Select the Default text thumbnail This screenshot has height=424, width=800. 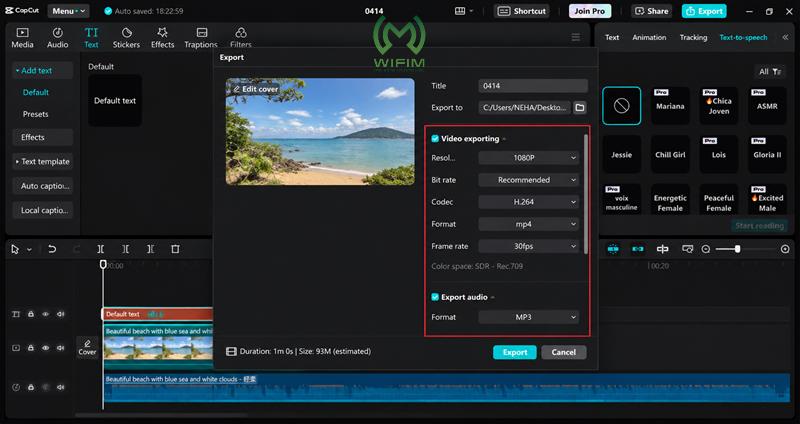coord(115,101)
